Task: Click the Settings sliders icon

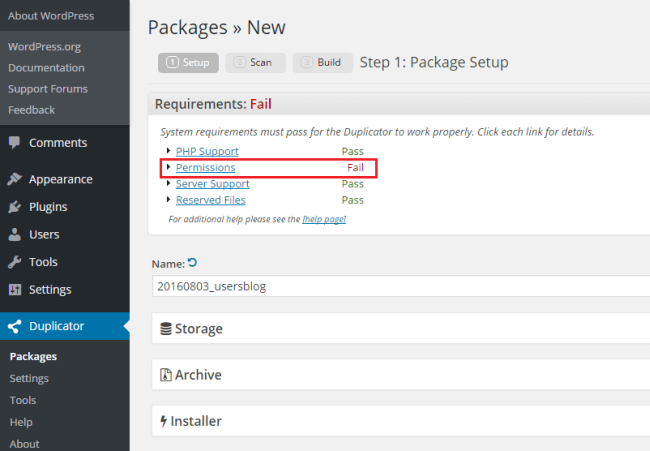Action: [15, 290]
